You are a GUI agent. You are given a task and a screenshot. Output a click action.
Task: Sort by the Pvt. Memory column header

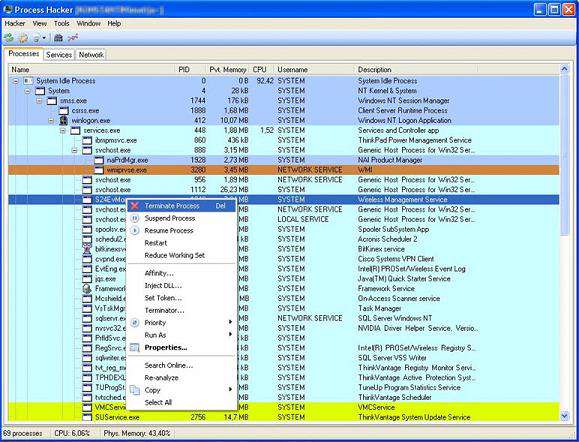coord(228,69)
